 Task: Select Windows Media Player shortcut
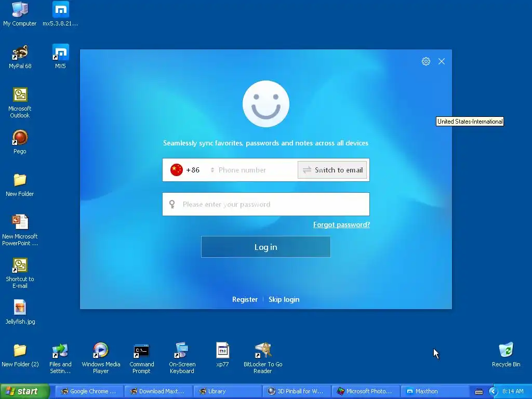101,358
